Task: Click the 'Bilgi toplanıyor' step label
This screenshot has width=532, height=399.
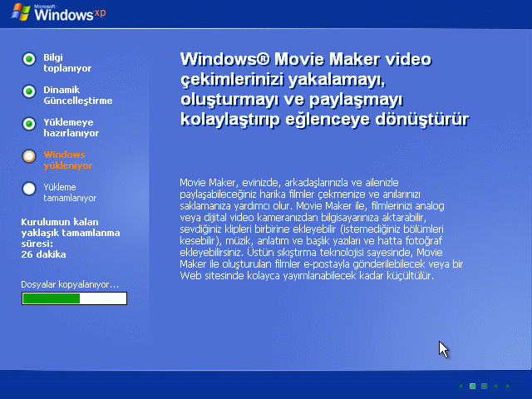Action: (67, 63)
